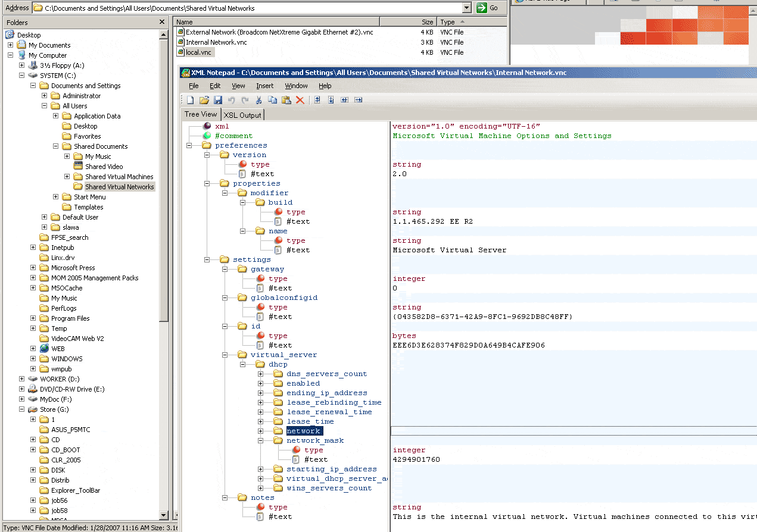Click the red Delete X icon
Viewport: 757px width, 532px height.
point(300,100)
